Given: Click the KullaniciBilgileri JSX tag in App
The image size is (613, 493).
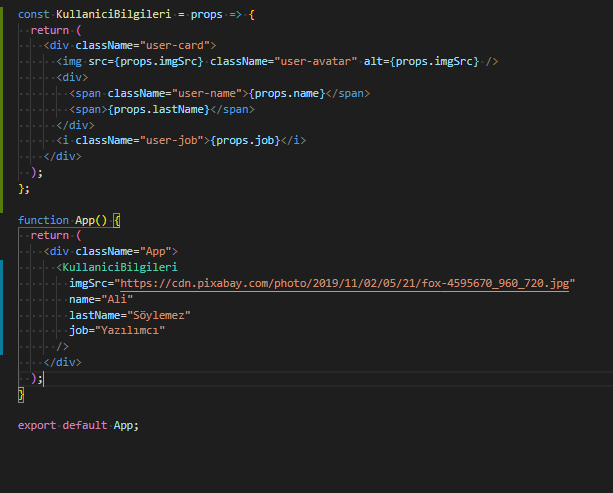Looking at the screenshot, I should [120, 267].
